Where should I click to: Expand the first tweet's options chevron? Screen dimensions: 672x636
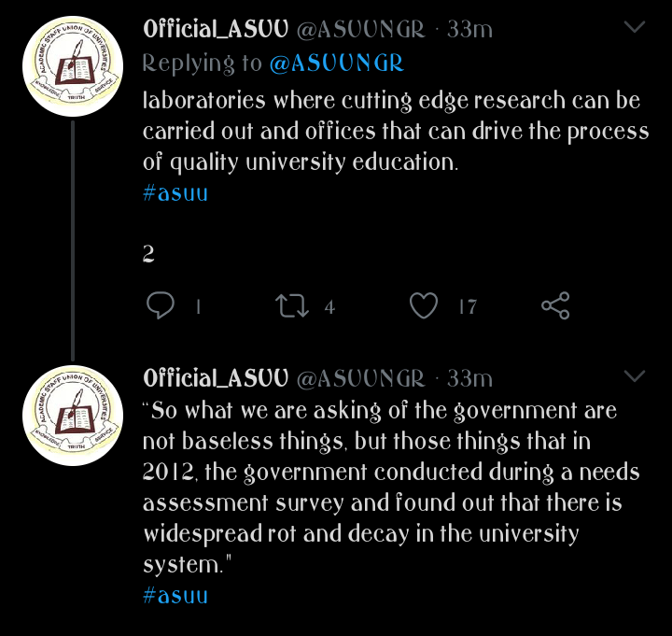tap(635, 27)
